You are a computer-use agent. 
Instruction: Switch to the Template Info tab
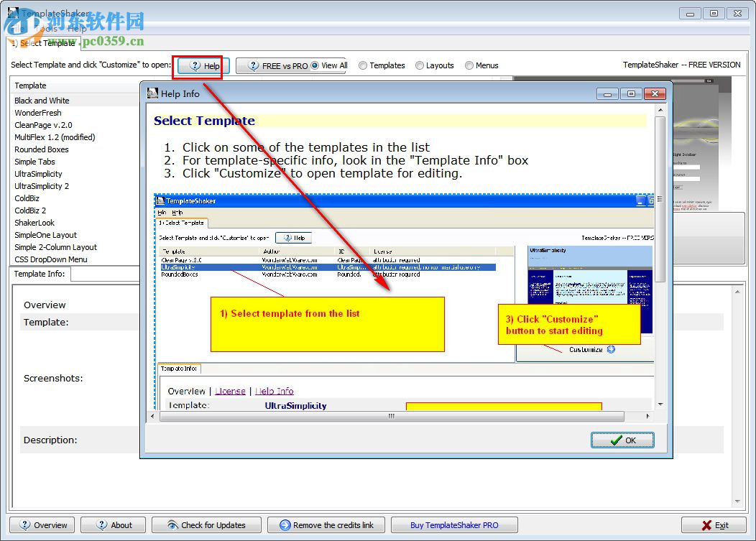[x=40, y=274]
